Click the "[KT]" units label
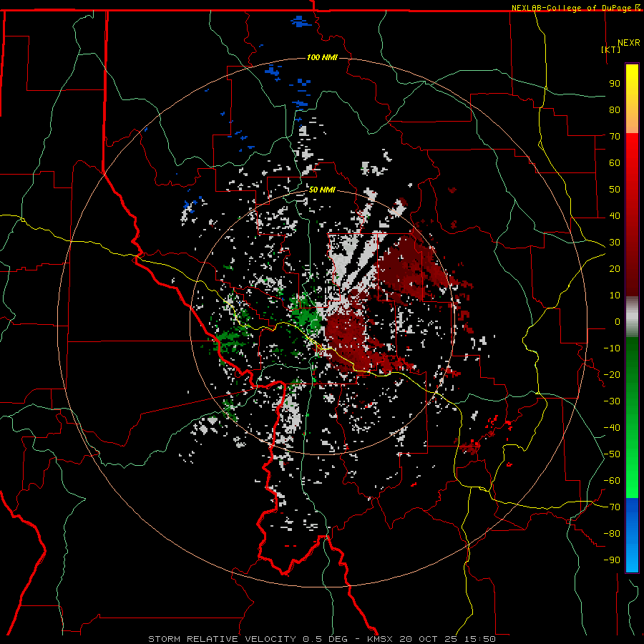The image size is (644, 644). [x=611, y=49]
